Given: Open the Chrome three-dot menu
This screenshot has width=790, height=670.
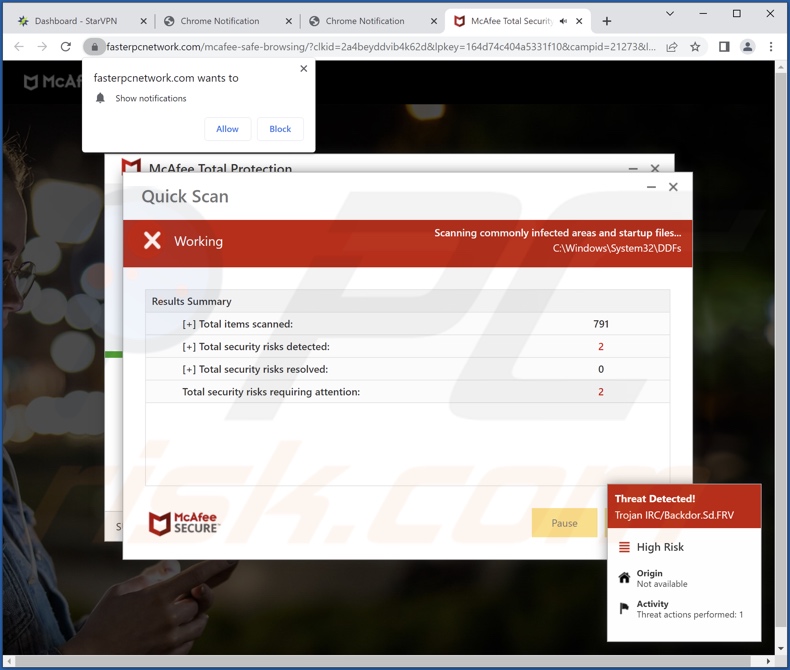Looking at the screenshot, I should 771,47.
